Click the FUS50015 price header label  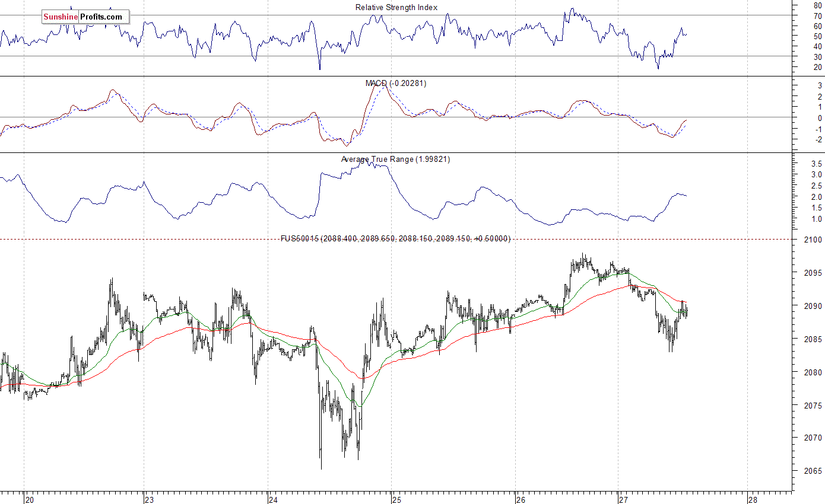click(x=395, y=238)
